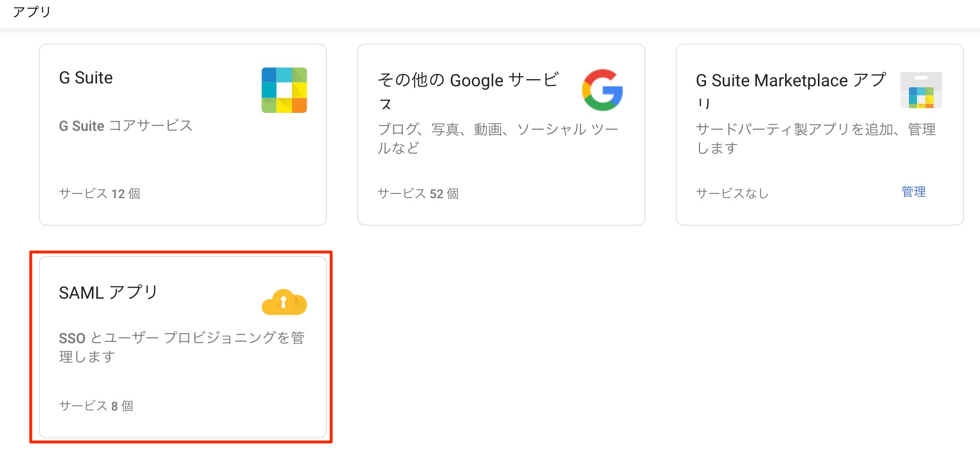The image size is (980, 457).
Task: Select the サービス 8 個 count text
Action: point(96,406)
